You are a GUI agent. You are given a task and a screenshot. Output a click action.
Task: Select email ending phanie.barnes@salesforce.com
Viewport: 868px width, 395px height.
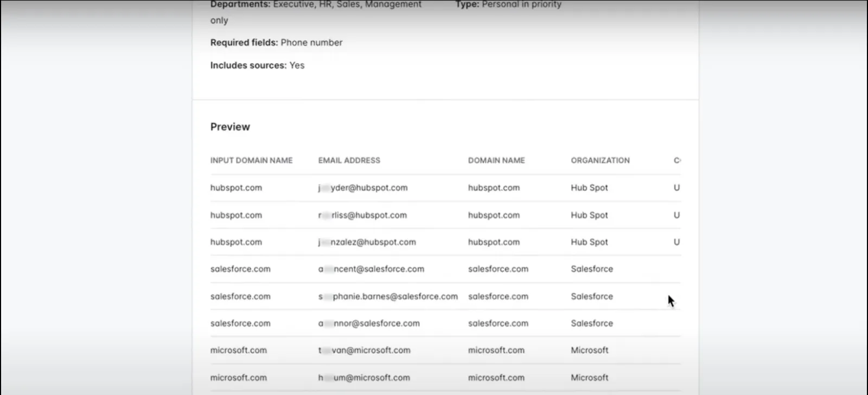click(x=388, y=296)
